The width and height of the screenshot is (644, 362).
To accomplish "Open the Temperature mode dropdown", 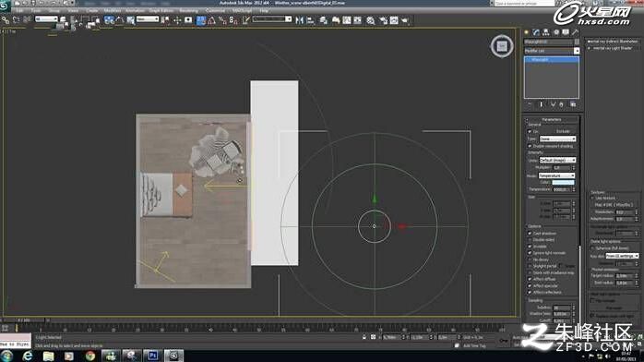I will coord(556,175).
